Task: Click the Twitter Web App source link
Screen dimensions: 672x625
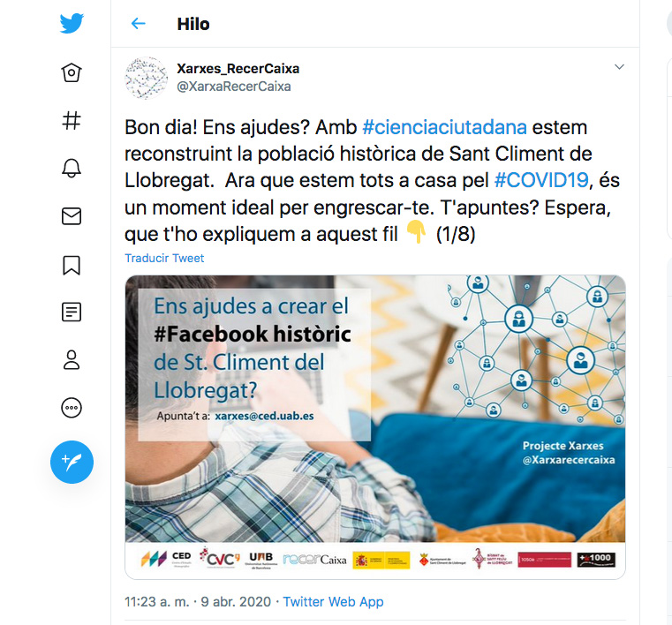Action: 333,602
